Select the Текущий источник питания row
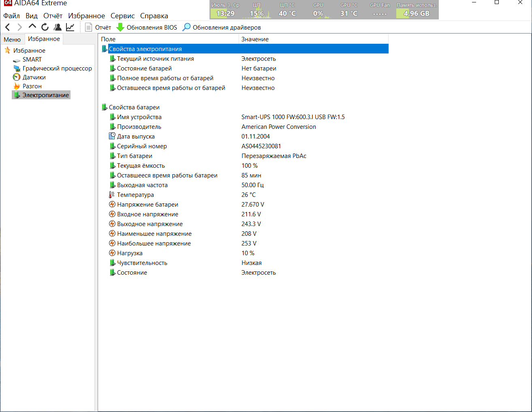This screenshot has width=532, height=412. coord(244,59)
